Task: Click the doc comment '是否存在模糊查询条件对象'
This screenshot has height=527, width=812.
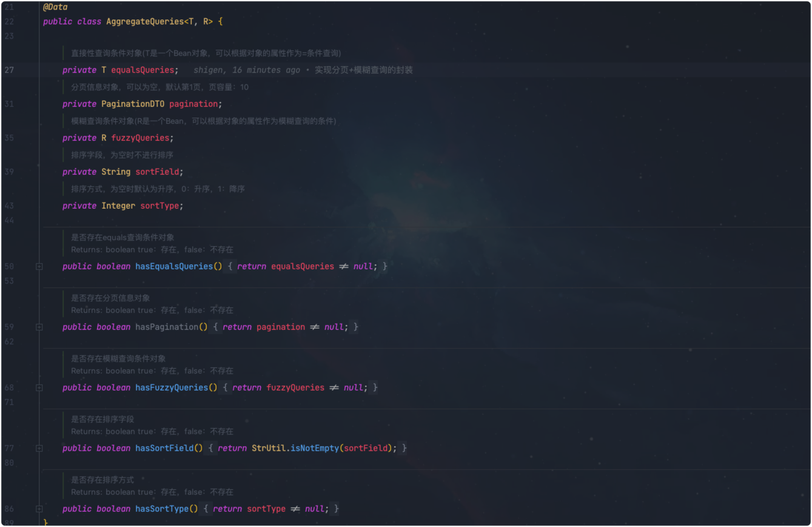Action: pyautogui.click(x=118, y=359)
